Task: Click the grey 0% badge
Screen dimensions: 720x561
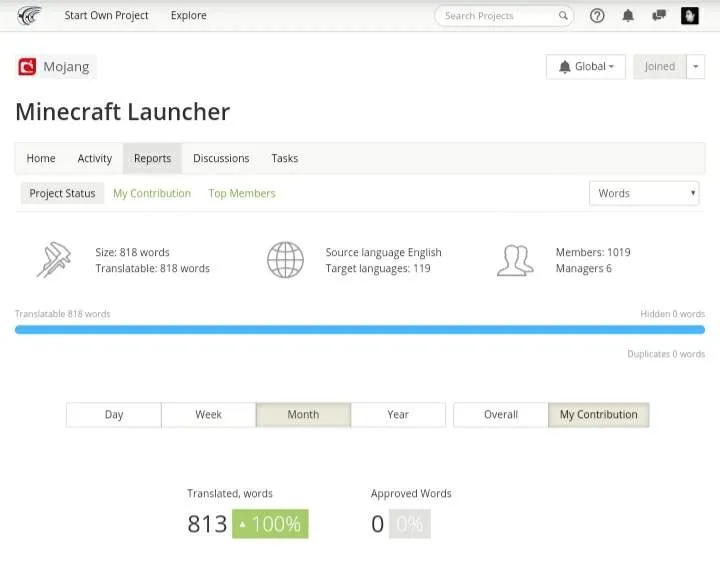Action: 410,524
